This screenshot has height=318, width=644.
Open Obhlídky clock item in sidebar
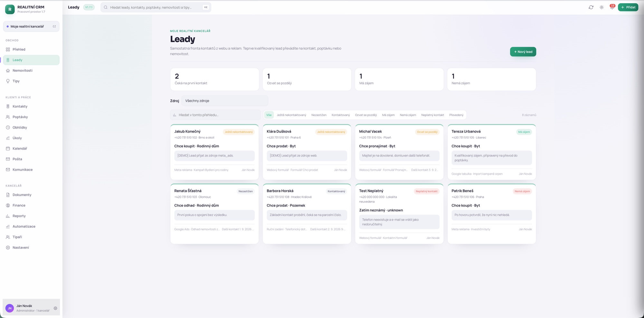pos(31,128)
